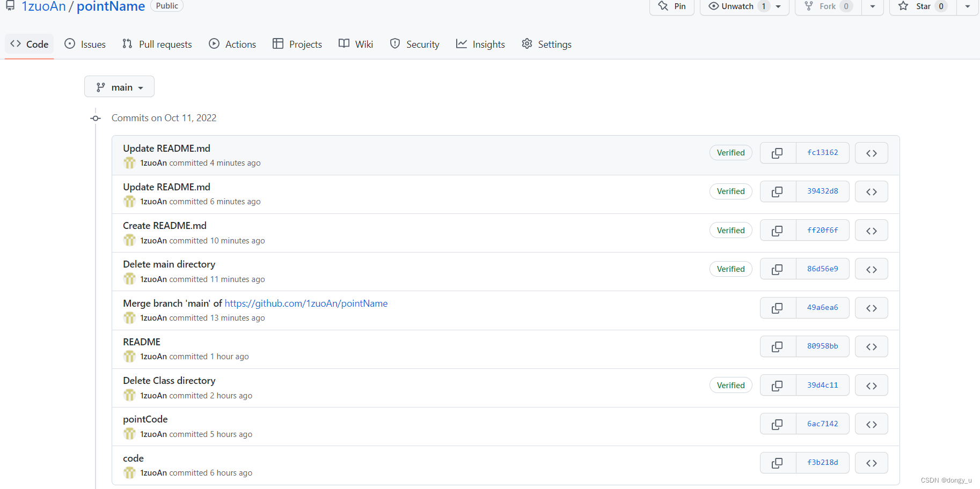Open commit hash ff20f6f
Image resolution: width=980 pixels, height=489 pixels.
coord(823,231)
